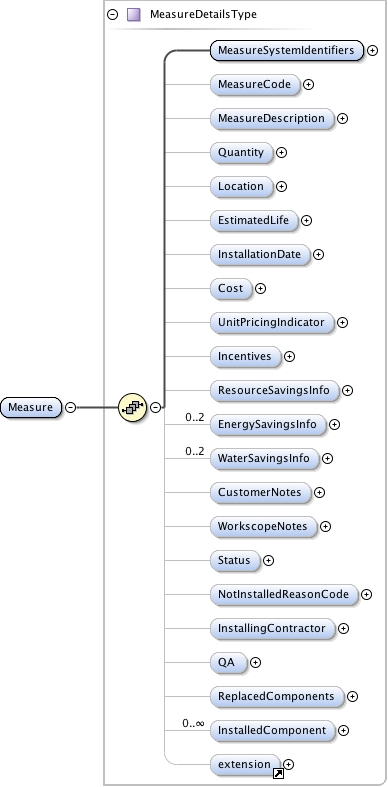Collapse the MeasureDetailsType box
The height and width of the screenshot is (787, 388).
click(113, 15)
